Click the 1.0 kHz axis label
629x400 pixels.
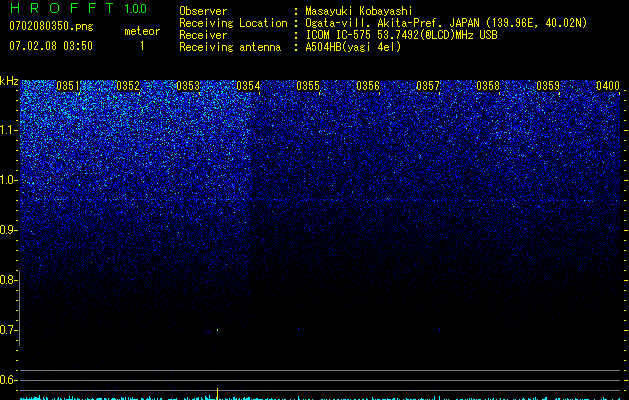(x=8, y=180)
